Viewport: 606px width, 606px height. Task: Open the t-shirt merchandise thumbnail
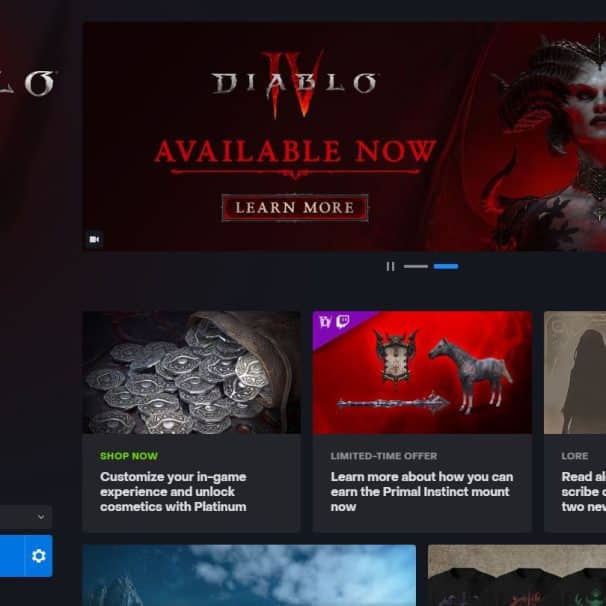[x=517, y=575]
